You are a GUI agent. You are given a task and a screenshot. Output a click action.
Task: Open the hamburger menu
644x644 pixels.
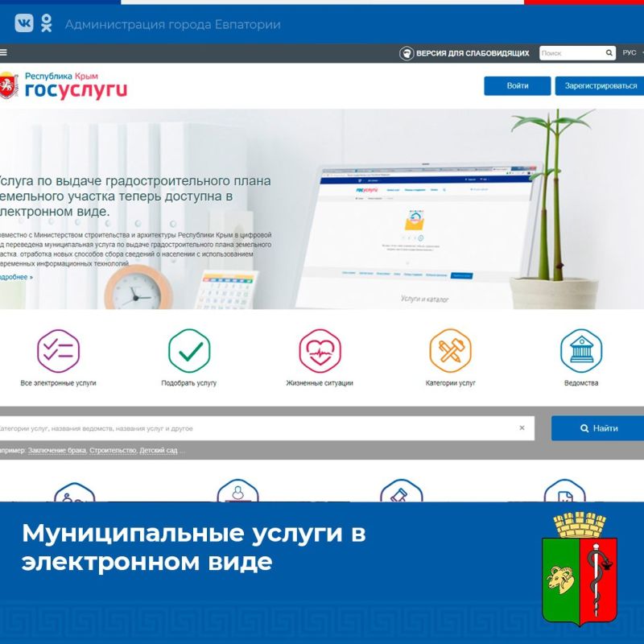[x=4, y=53]
